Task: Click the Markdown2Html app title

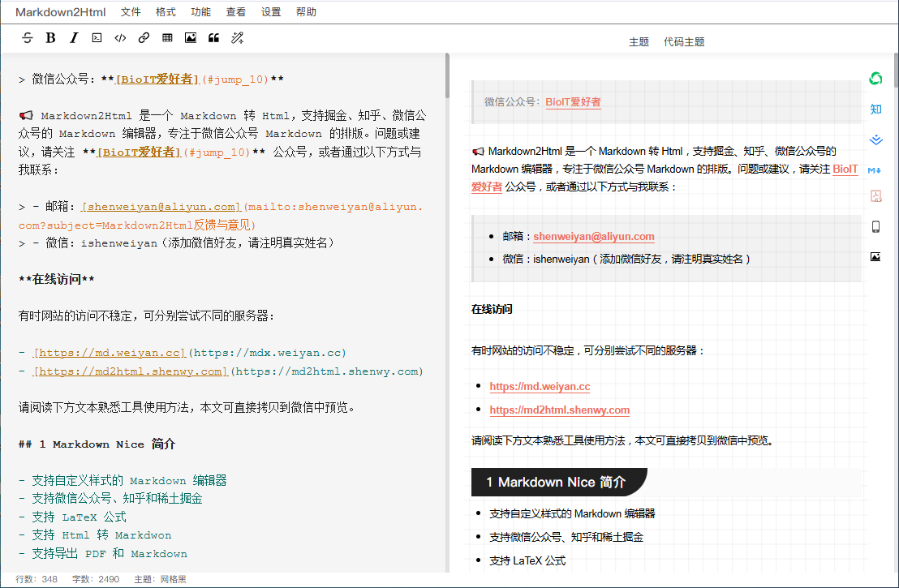Action: point(61,12)
